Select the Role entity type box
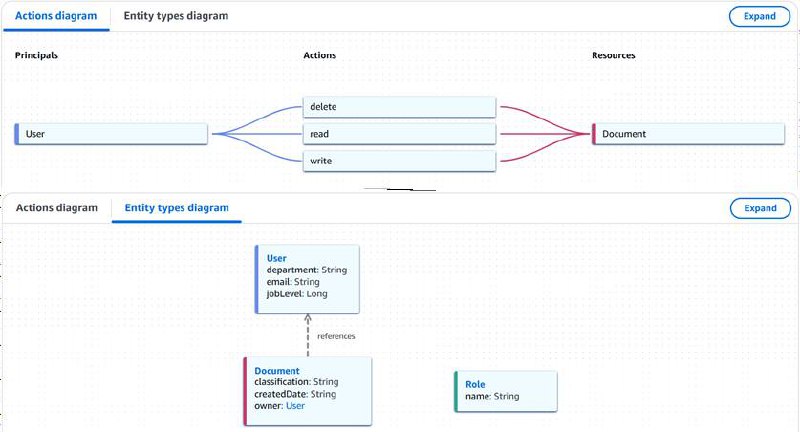This screenshot has width=800, height=432. pyautogui.click(x=505, y=391)
